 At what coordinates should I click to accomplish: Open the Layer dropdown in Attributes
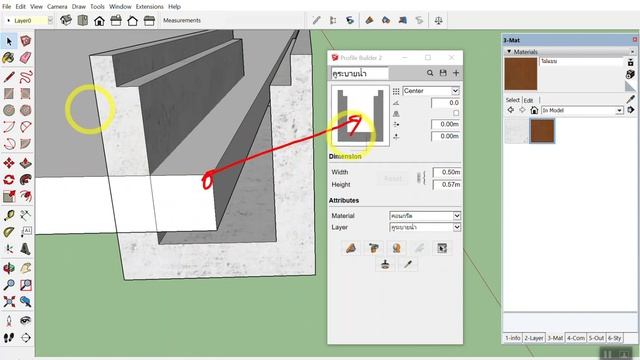pos(425,227)
